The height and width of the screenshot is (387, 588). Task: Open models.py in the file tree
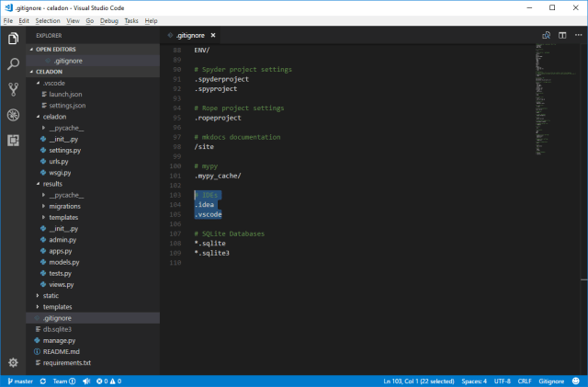click(x=64, y=262)
